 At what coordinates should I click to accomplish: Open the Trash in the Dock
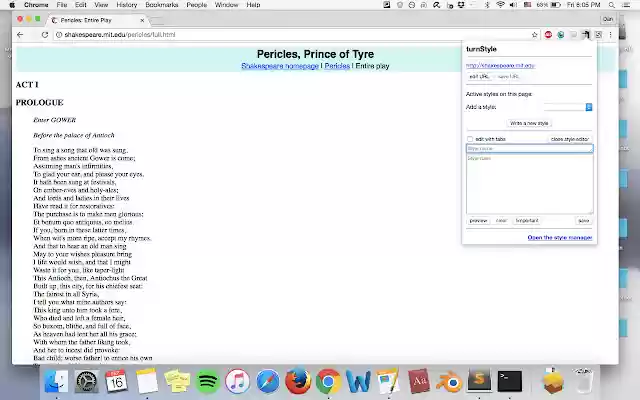(x=583, y=381)
